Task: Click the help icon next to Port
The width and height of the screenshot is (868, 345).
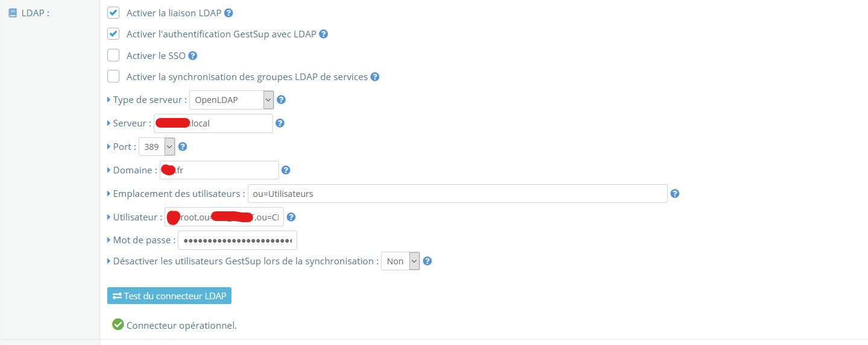Action: (x=183, y=146)
